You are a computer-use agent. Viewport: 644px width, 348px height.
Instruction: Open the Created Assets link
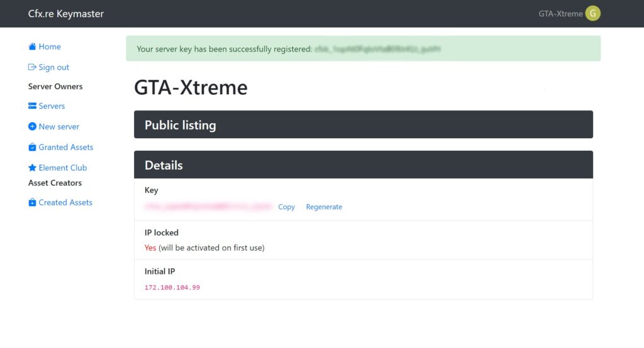point(65,202)
